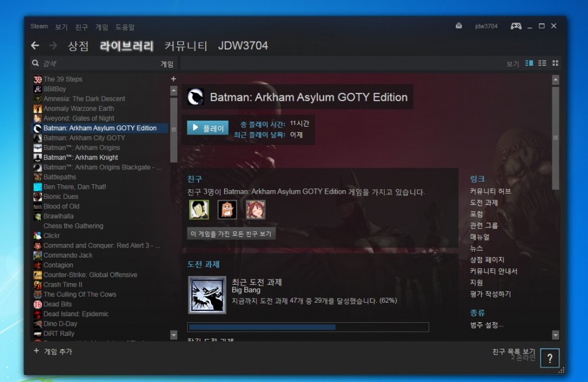Open the 관련 그룹 link
Image resolution: width=588 pixels, height=382 pixels.
click(484, 226)
